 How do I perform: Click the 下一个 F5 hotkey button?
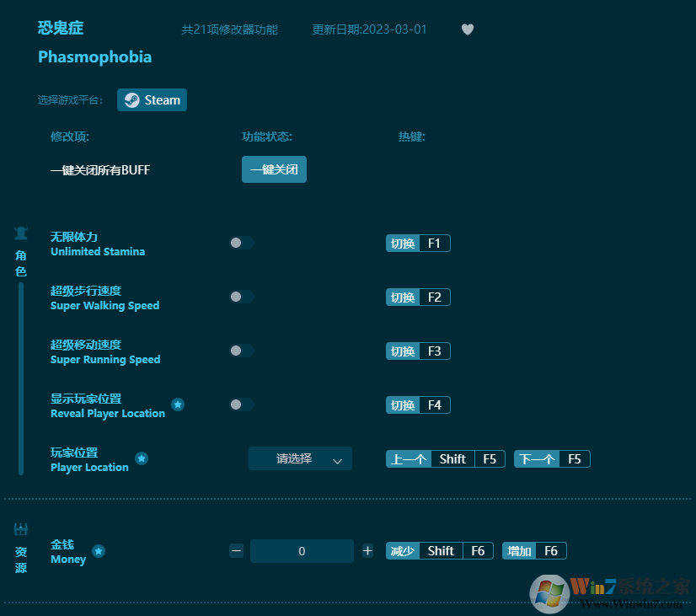tap(552, 459)
